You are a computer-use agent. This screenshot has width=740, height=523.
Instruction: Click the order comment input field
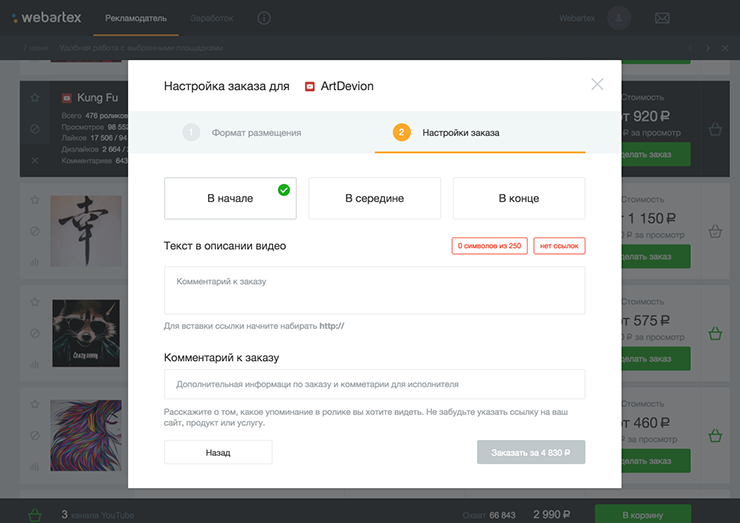click(374, 384)
